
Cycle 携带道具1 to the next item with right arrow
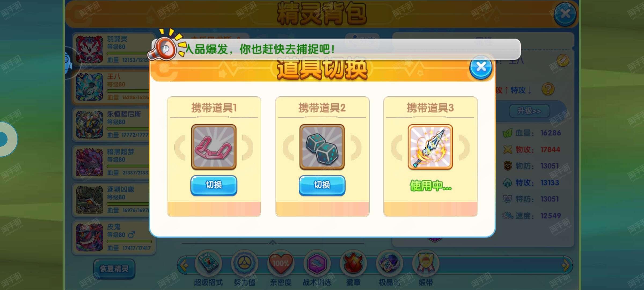pyautogui.click(x=248, y=147)
